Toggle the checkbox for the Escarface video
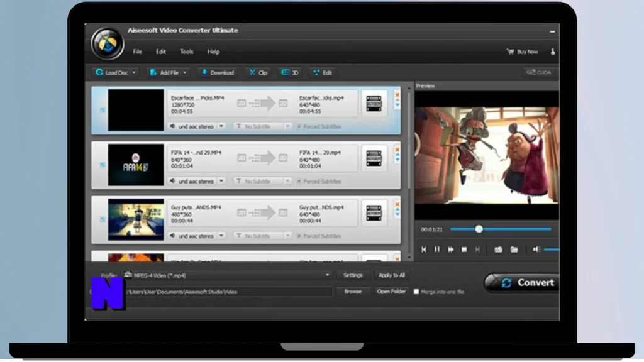The image size is (644, 362). 103,110
